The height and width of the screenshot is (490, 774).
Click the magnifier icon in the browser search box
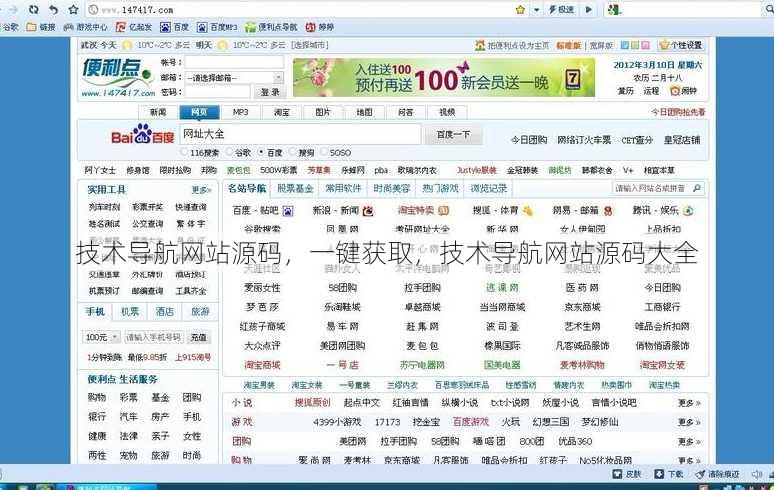click(x=769, y=9)
